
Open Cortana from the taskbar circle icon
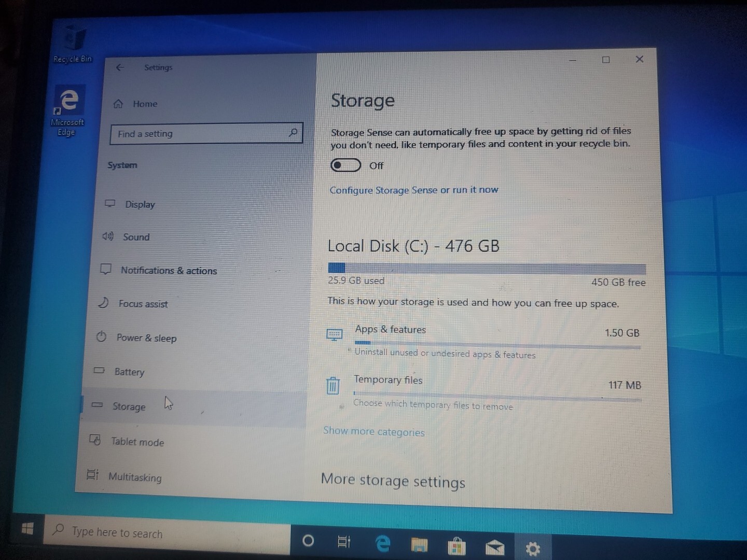(308, 541)
